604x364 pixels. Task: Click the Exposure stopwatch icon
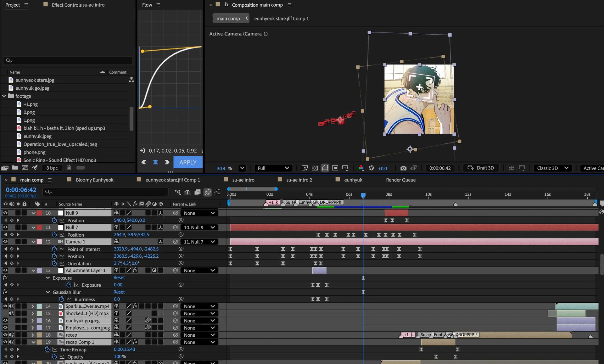tap(69, 285)
